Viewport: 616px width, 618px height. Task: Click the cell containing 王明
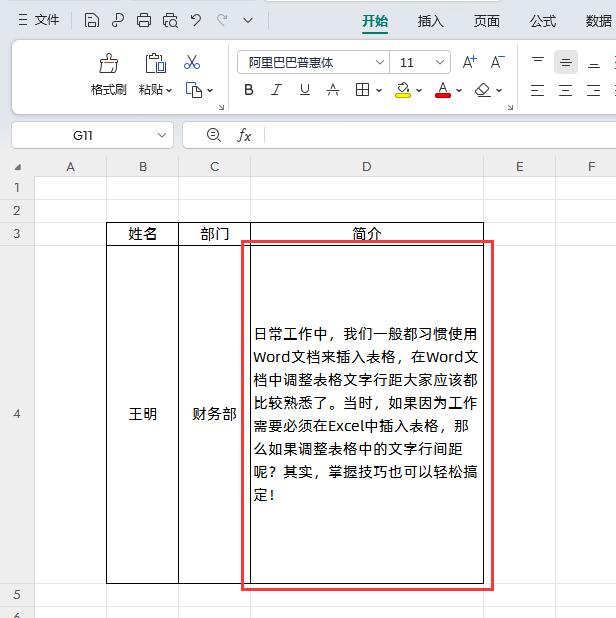(x=142, y=414)
